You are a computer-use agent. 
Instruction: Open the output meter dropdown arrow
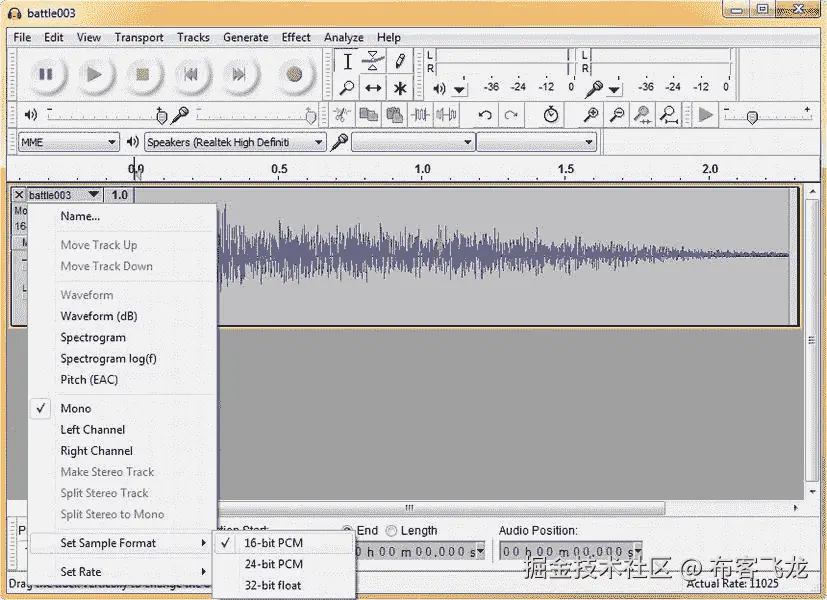point(459,90)
